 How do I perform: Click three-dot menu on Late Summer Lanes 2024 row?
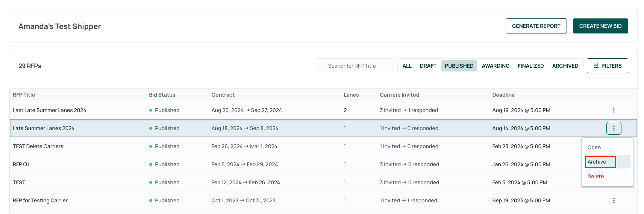tap(614, 128)
